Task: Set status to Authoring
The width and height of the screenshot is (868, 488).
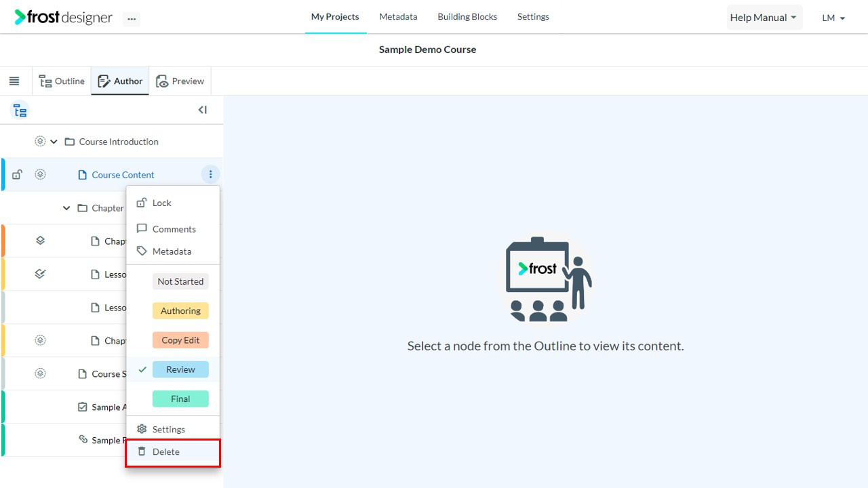Action: click(180, 310)
